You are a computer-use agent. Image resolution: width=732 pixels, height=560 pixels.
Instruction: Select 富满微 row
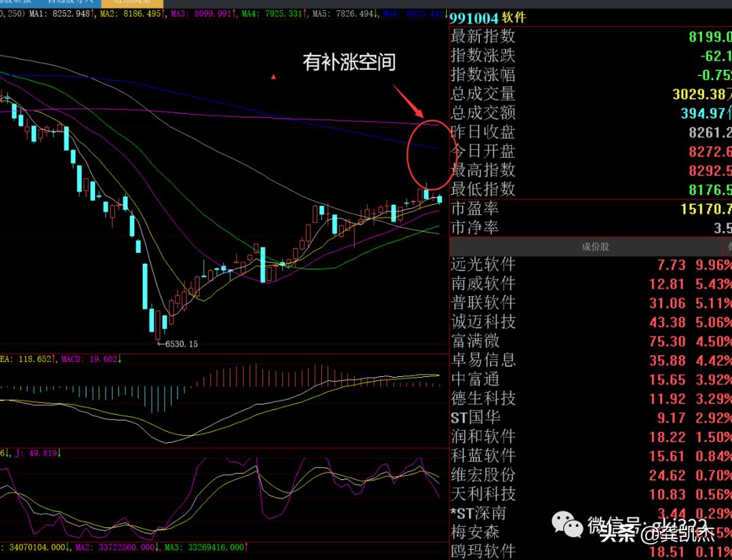click(591, 342)
